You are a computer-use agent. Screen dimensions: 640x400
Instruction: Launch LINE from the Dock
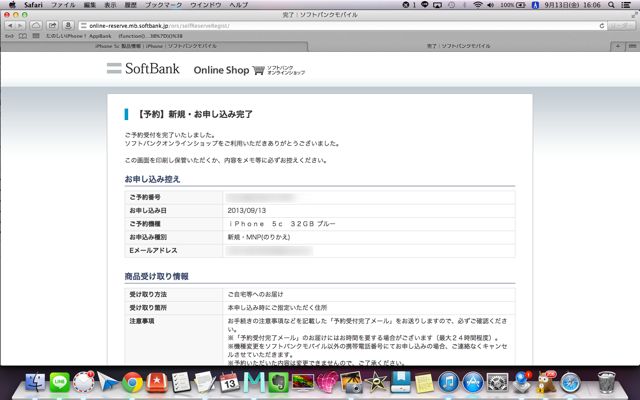tap(60, 383)
